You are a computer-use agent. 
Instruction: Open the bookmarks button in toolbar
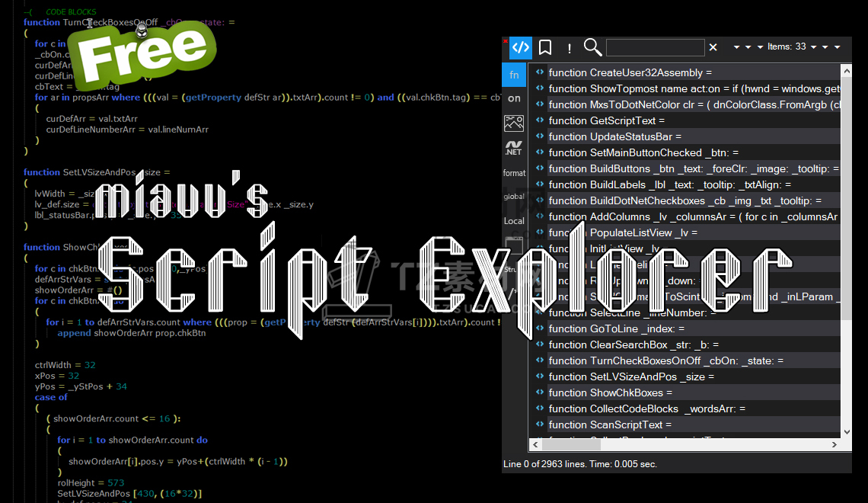(x=545, y=48)
